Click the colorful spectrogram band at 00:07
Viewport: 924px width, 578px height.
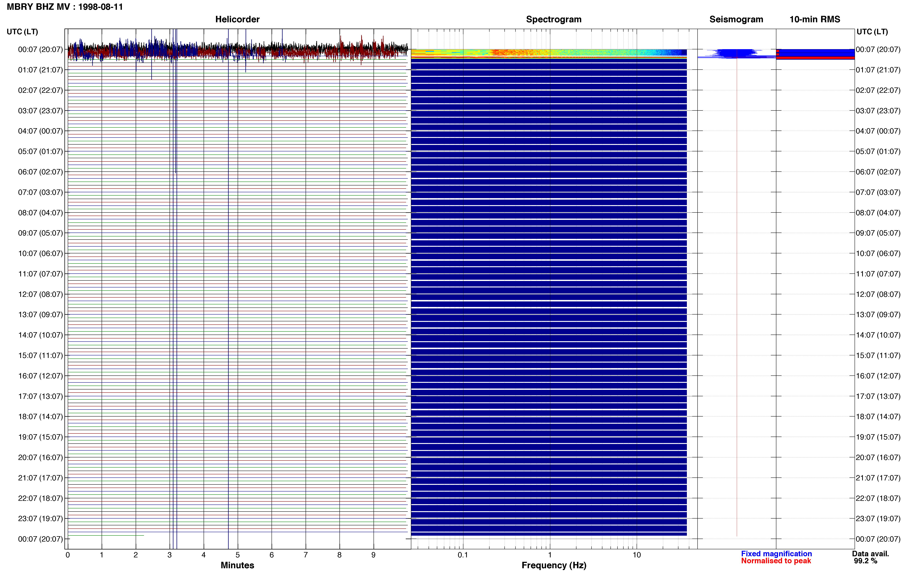coord(549,54)
